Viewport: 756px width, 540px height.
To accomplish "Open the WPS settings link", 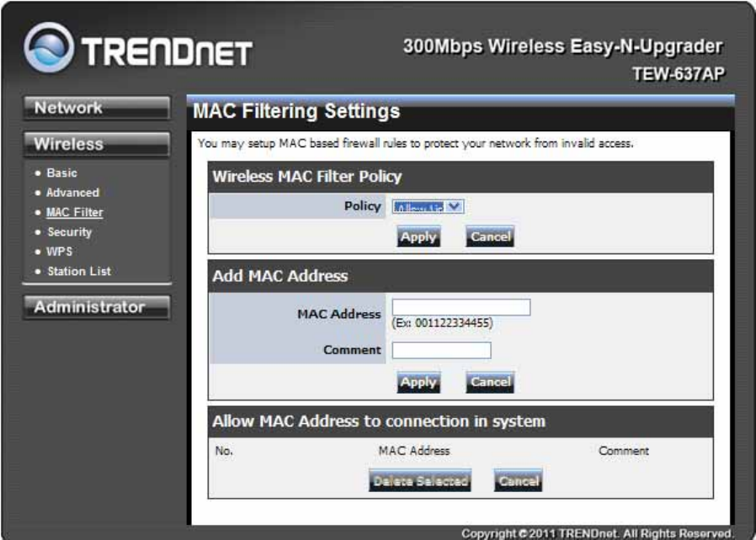I will coord(59,251).
